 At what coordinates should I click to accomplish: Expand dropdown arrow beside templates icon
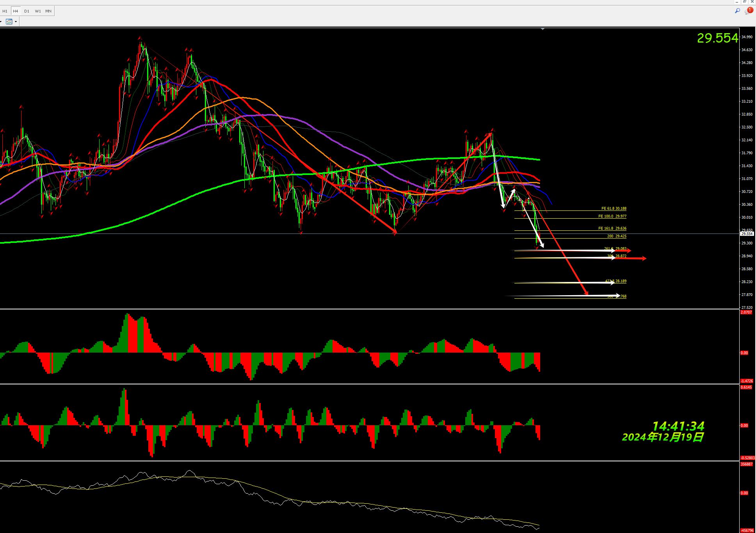(x=16, y=21)
